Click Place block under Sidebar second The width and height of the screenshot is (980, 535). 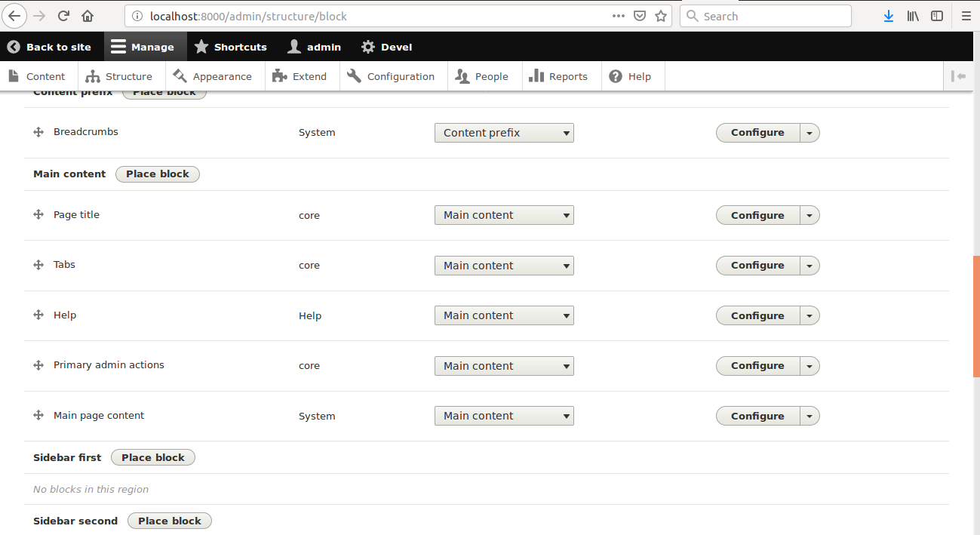tap(169, 520)
